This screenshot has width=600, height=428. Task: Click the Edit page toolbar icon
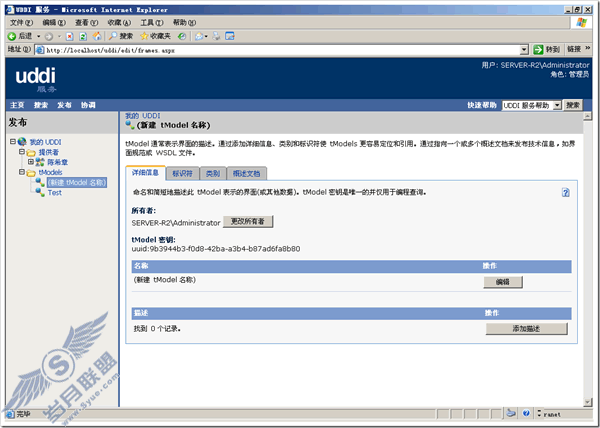click(x=230, y=36)
